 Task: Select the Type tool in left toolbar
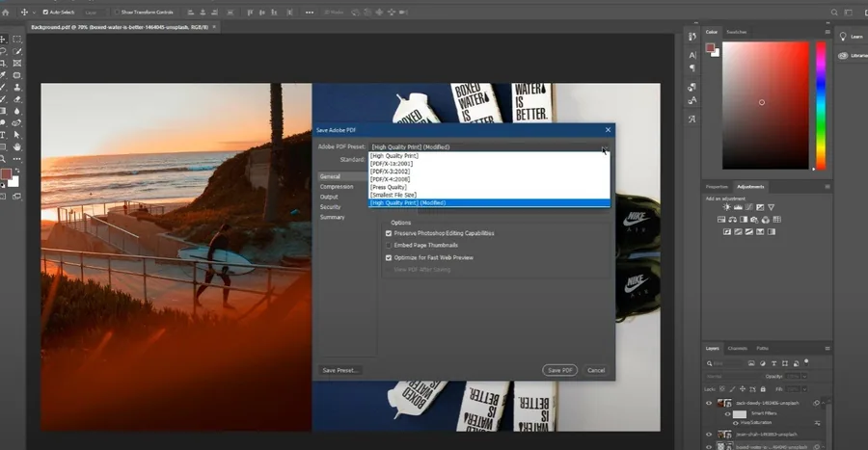tap(3, 135)
